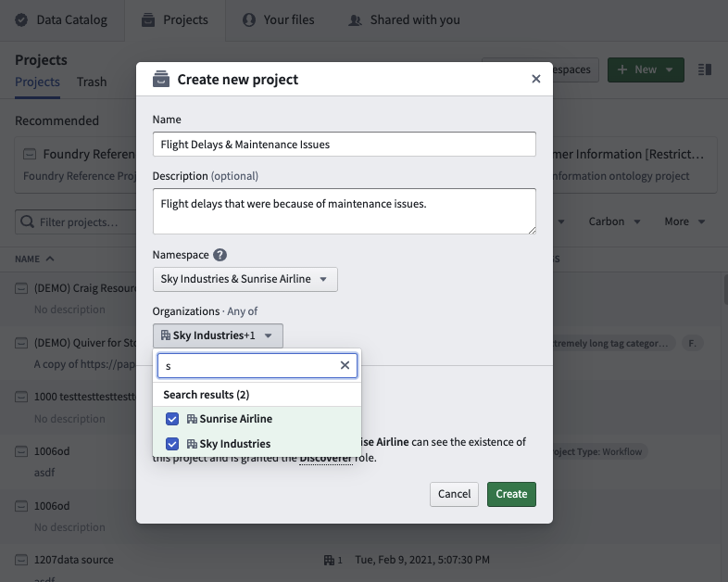Click the Your files person icon
Viewport: 728px width, 582px height.
point(249,20)
